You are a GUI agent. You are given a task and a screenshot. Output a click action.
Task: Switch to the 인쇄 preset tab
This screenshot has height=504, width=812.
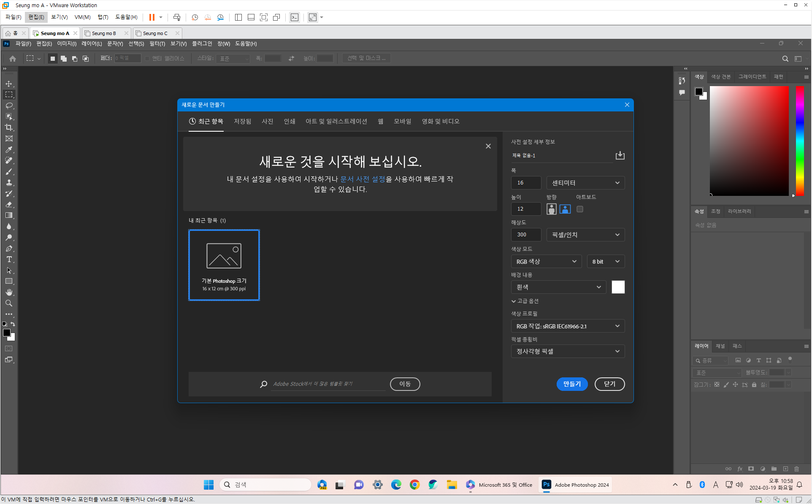pyautogui.click(x=290, y=122)
